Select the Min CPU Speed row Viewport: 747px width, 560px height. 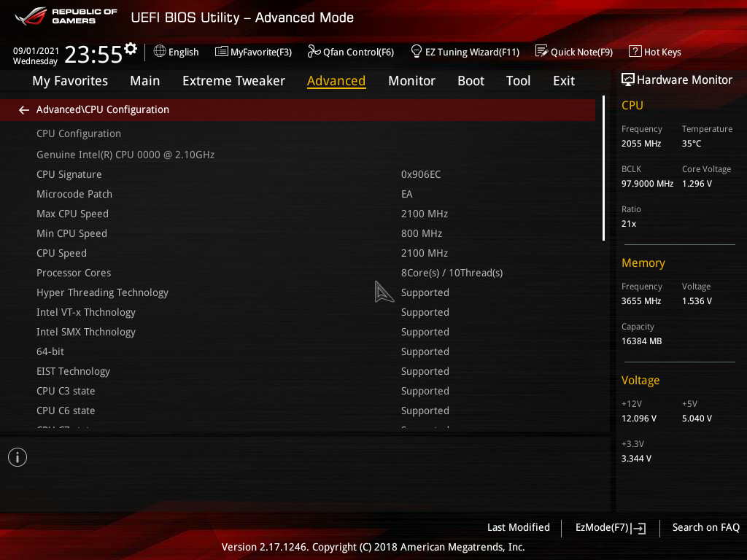coord(298,233)
